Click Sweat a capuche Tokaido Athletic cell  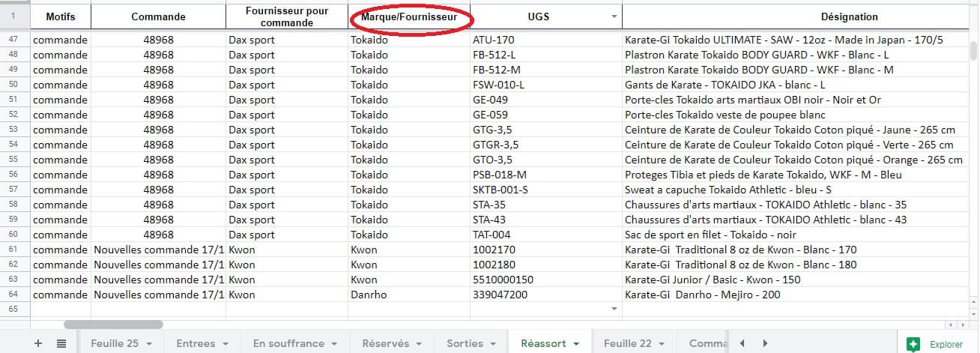pyautogui.click(x=795, y=190)
